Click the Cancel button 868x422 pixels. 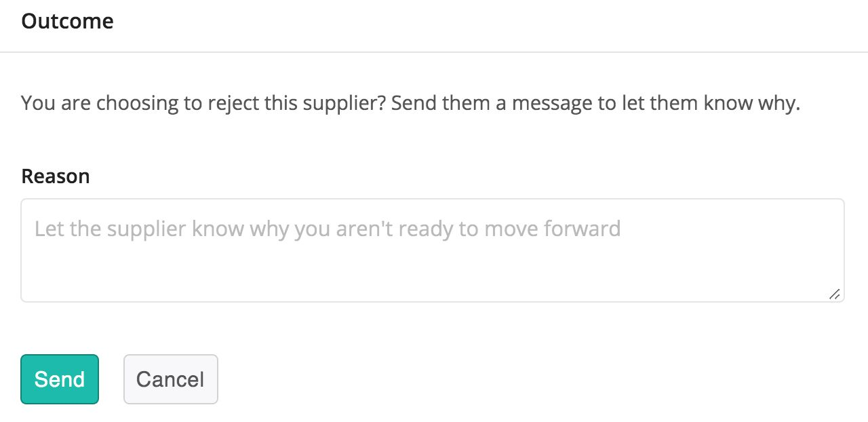(170, 379)
